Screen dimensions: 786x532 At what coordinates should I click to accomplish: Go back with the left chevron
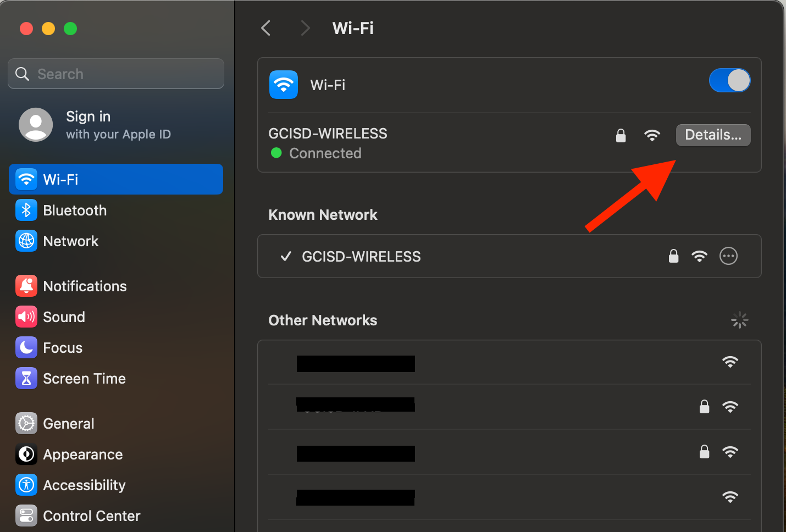click(266, 28)
